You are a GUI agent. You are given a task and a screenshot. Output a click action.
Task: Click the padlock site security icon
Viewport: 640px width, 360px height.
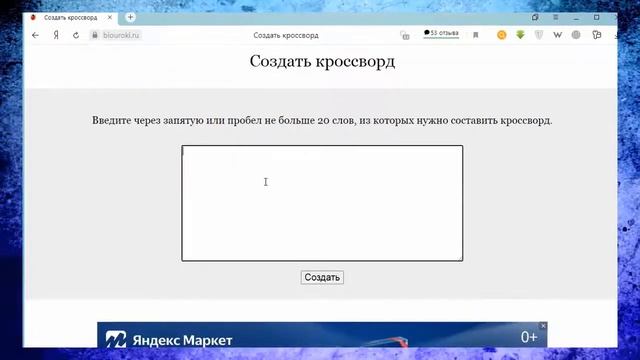point(95,35)
